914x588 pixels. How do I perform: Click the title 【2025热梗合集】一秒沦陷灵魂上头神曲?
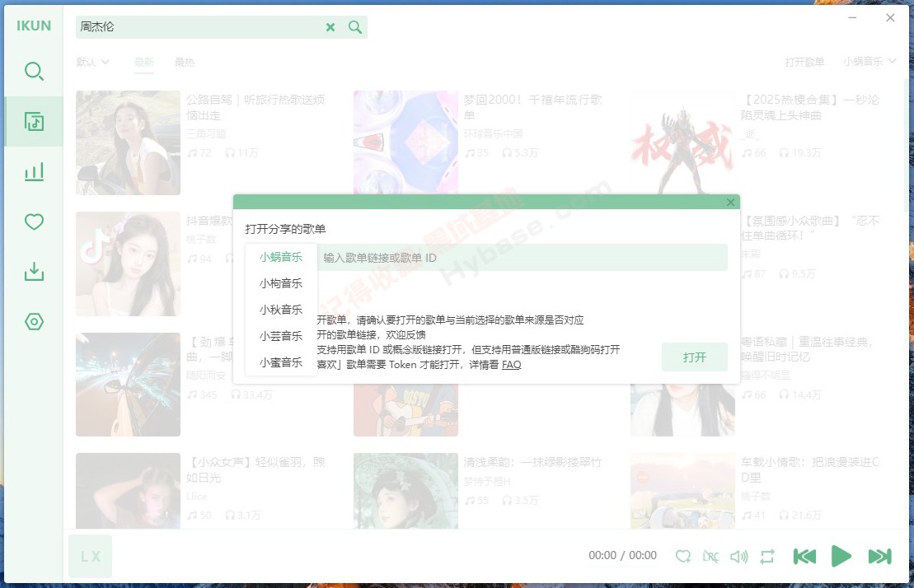(810, 107)
